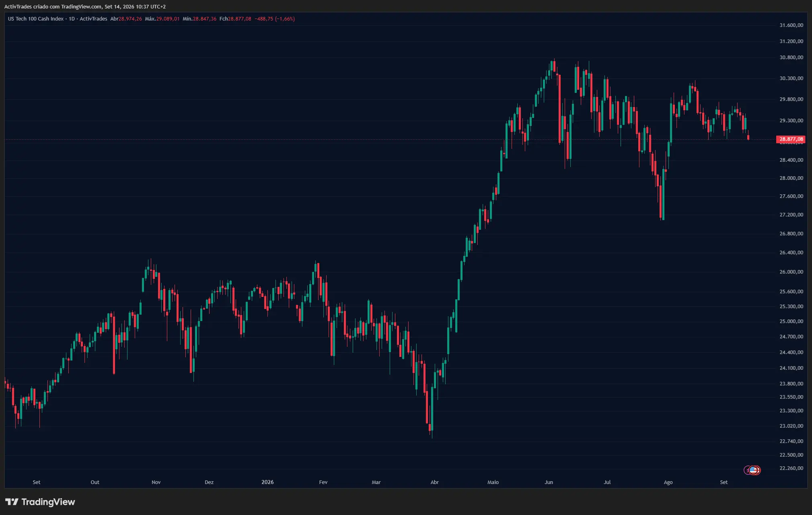Click the Ago month label on time axis
Screen dimensions: 812x515
coord(668,482)
